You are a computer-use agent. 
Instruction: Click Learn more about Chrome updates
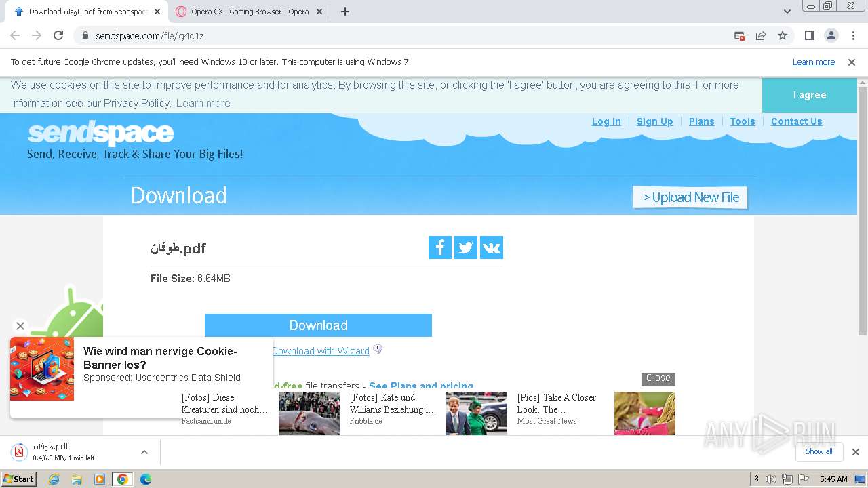coord(814,62)
